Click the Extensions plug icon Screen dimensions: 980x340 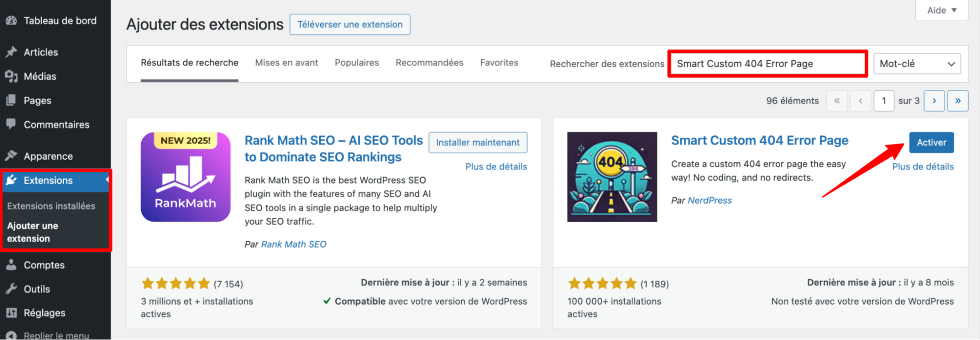(11, 180)
